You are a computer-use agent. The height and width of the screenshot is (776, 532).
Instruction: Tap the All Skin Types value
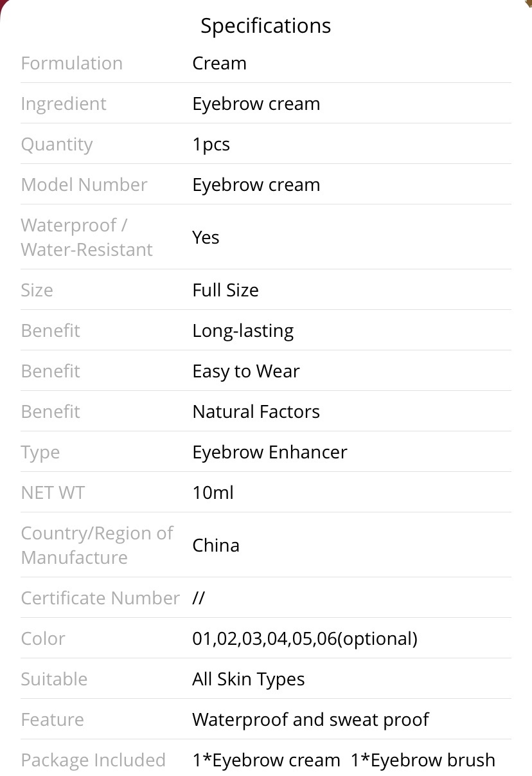(x=249, y=679)
